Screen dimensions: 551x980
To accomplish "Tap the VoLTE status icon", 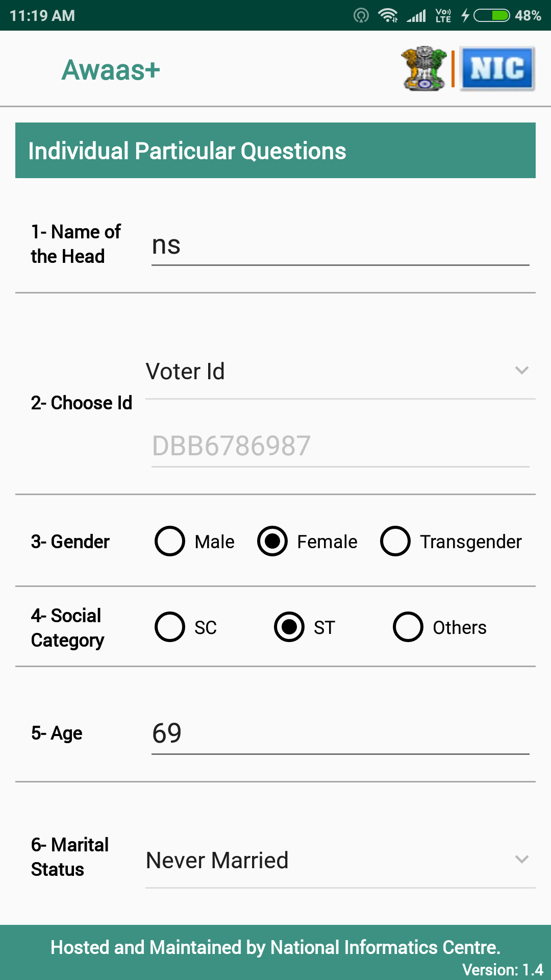I will point(443,15).
